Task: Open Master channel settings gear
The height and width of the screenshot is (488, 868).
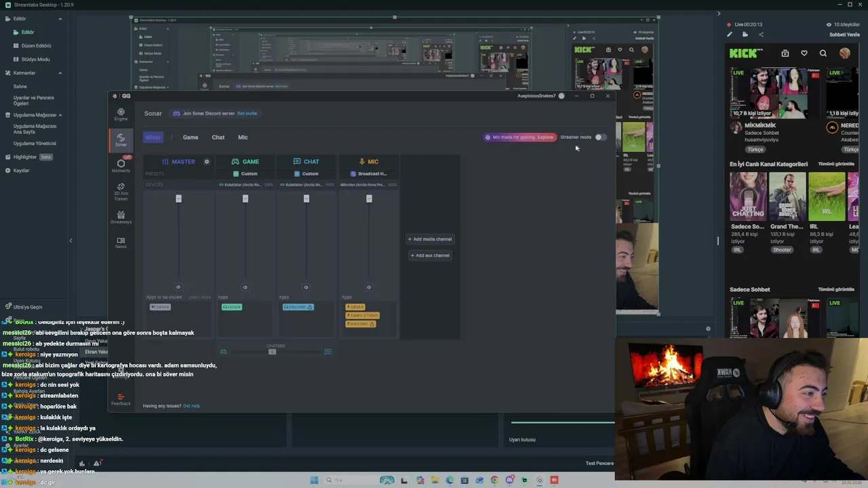Action: (207, 161)
